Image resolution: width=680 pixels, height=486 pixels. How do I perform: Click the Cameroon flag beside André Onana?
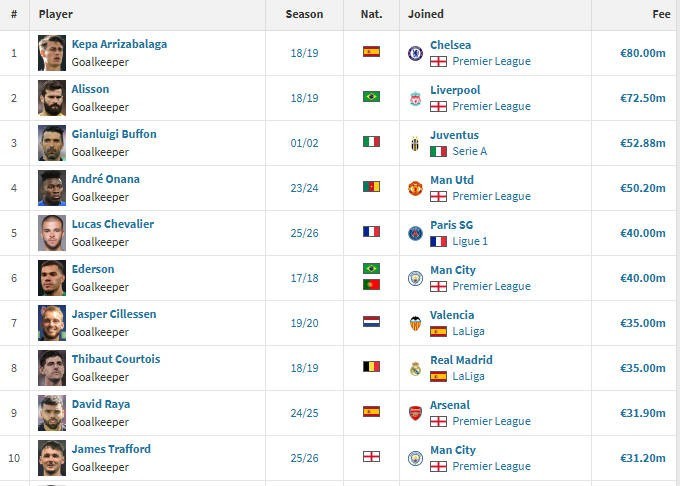click(371, 187)
